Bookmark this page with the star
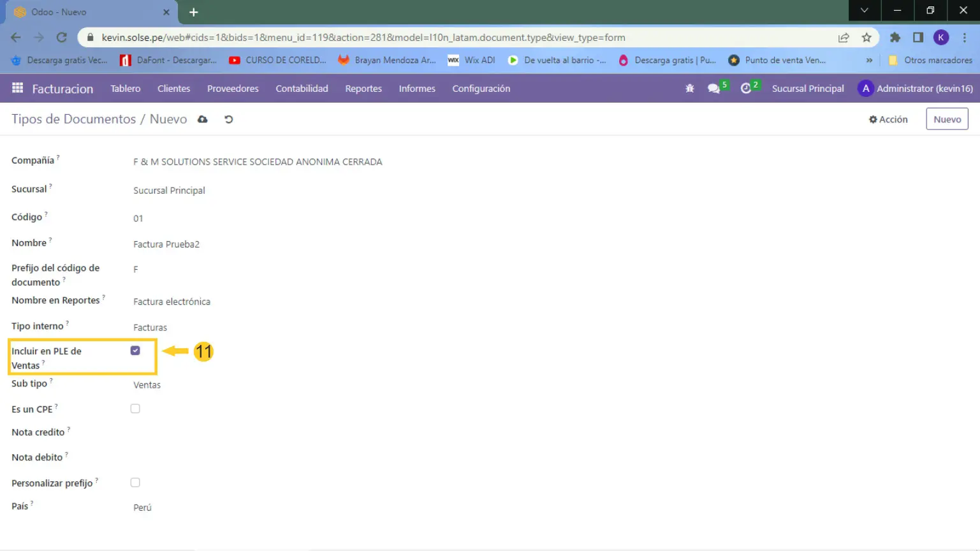Viewport: 980px width, 551px height. point(867,38)
